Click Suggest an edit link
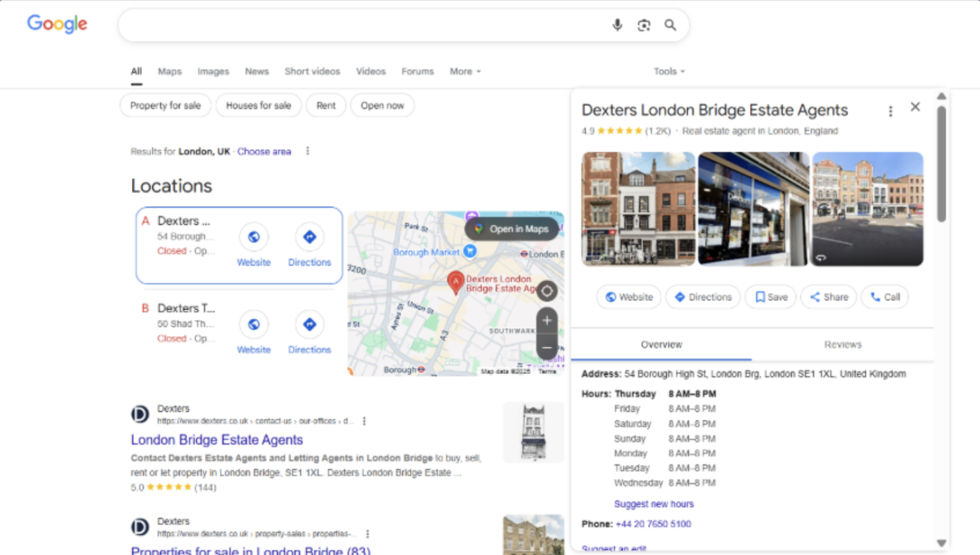The image size is (980, 555). coord(614,549)
